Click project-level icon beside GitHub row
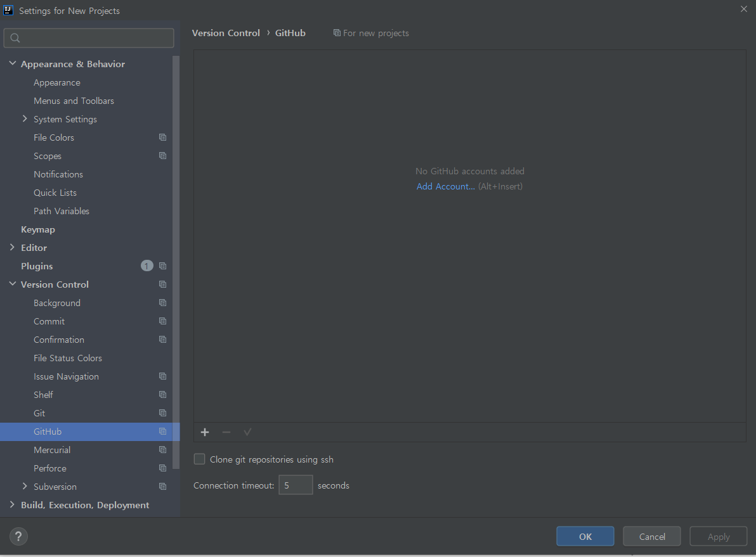756x557 pixels. point(162,432)
